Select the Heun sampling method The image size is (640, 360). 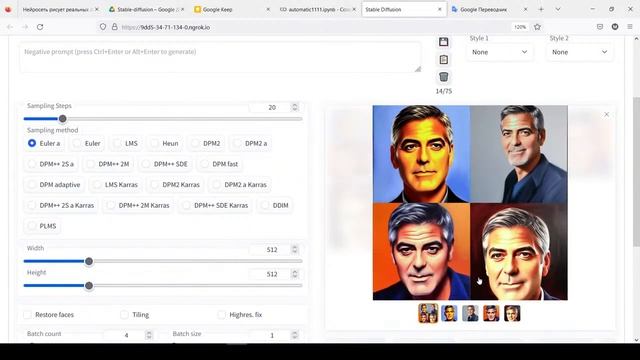click(164, 143)
